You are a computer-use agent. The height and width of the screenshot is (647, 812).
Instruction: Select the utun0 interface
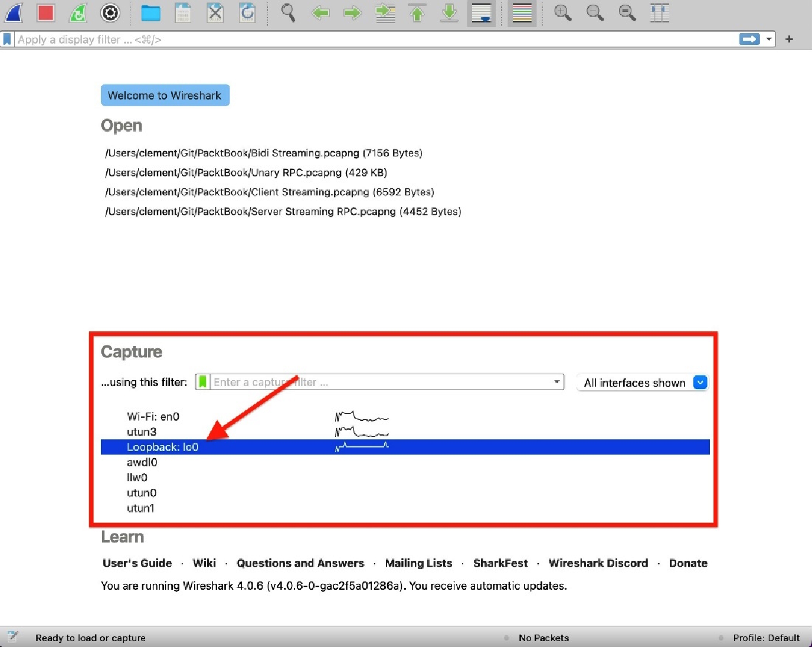click(405, 493)
